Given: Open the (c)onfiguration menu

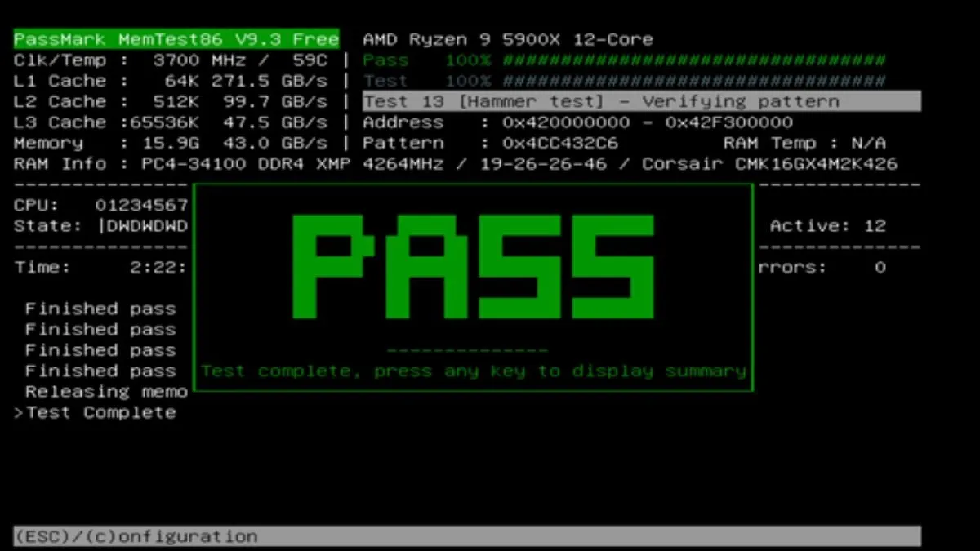Looking at the screenshot, I should pyautogui.click(x=167, y=536).
